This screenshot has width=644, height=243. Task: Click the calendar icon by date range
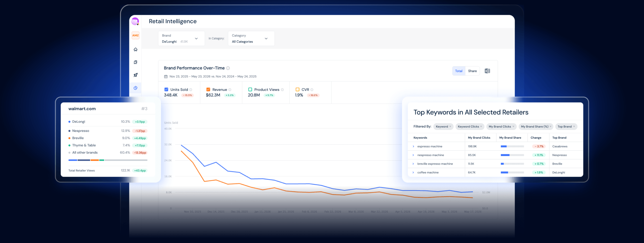[166, 76]
